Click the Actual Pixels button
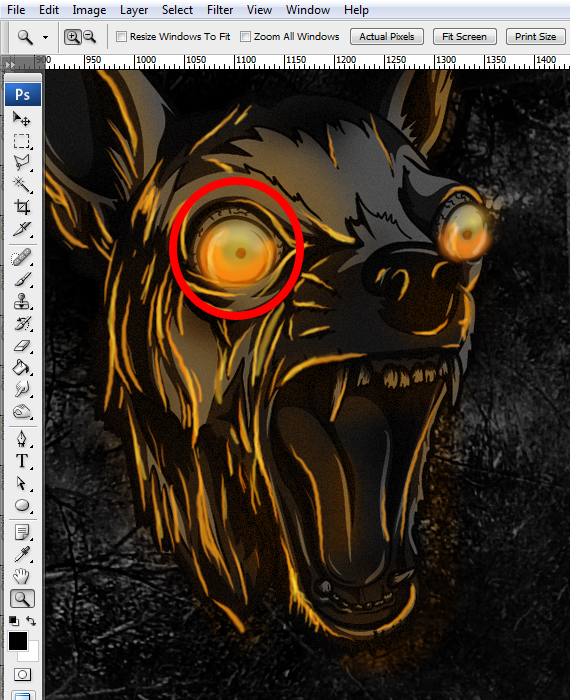Viewport: 570px width, 700px height. [x=387, y=37]
